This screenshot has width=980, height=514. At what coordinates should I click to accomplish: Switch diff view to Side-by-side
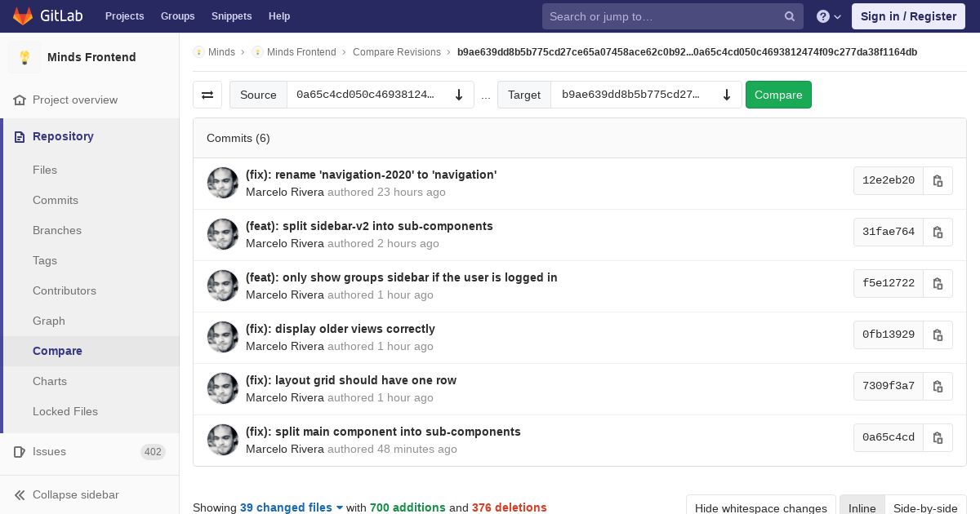click(x=926, y=507)
